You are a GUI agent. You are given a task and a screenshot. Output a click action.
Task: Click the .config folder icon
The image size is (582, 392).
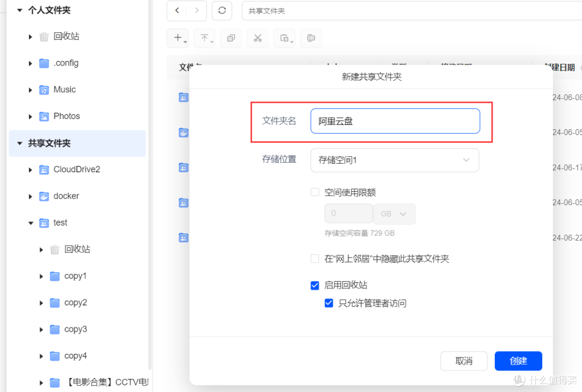point(44,63)
